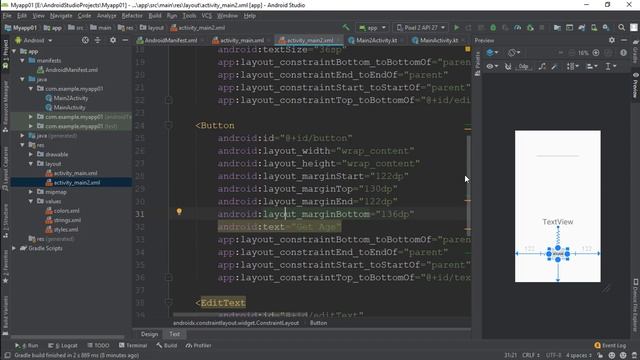The width and height of the screenshot is (640, 360).
Task: Expand Gradle Scripts node
Action: (x=14, y=248)
